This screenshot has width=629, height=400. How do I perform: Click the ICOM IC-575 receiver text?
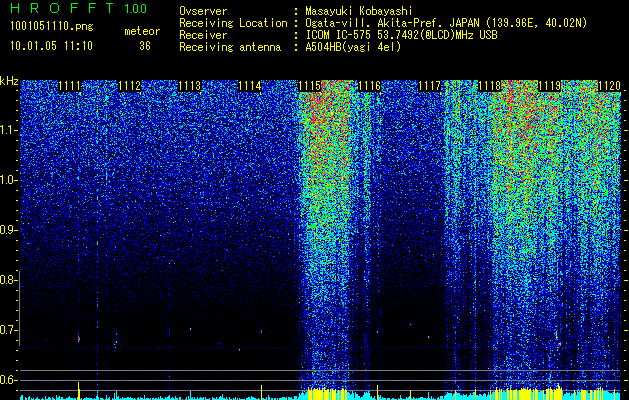[401, 35]
